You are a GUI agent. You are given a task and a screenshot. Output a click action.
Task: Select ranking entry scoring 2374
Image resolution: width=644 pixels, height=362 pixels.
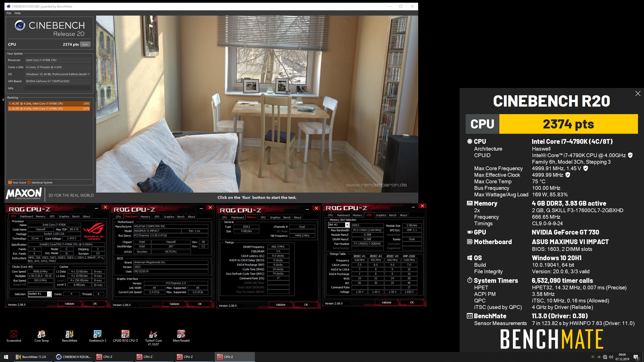coord(49,109)
